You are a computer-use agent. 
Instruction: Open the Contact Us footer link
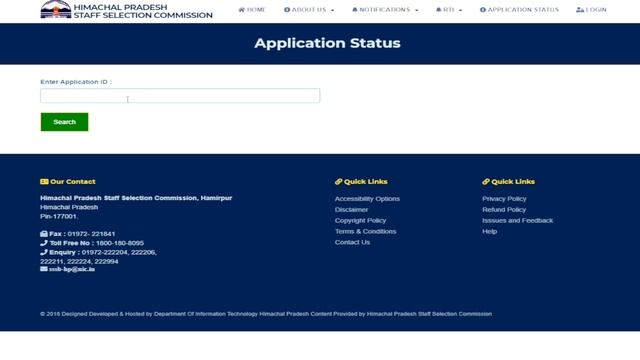pos(352,242)
